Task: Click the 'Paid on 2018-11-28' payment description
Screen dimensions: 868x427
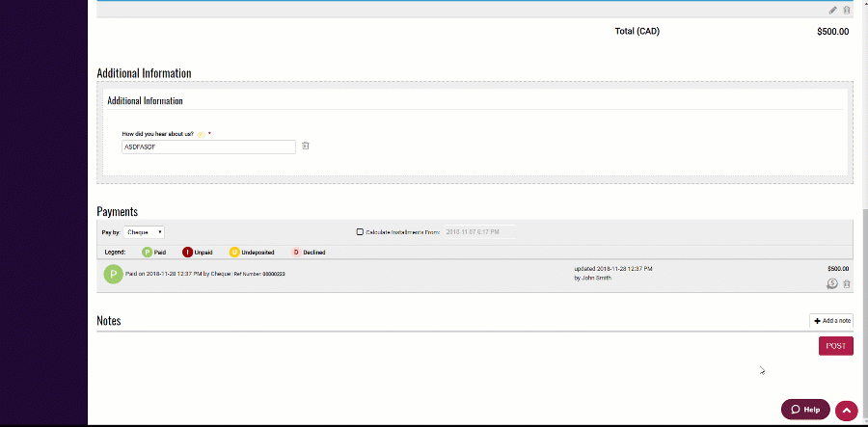Action: (205, 274)
